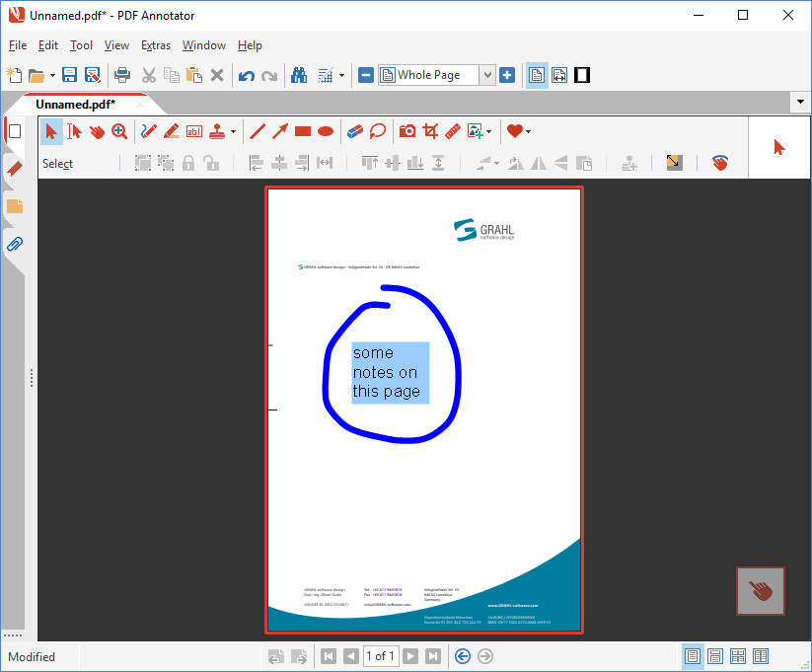Zoom out with the minus button
This screenshot has width=812, height=672.
point(366,76)
